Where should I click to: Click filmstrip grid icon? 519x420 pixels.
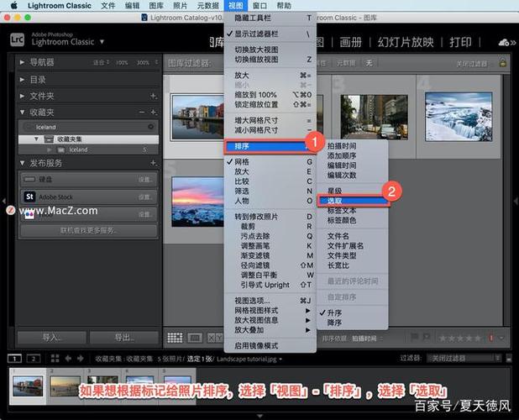55,359
